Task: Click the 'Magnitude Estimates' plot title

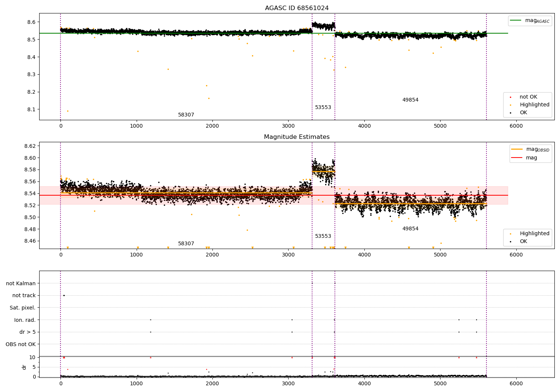Action: tap(297, 137)
